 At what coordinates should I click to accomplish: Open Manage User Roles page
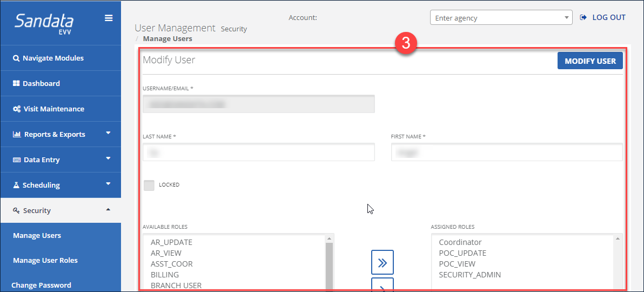45,260
